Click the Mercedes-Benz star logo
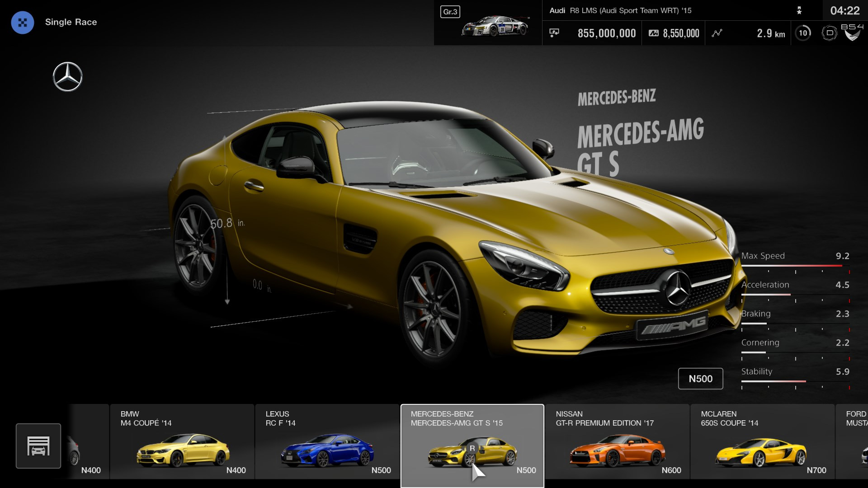The image size is (868, 488). (67, 77)
